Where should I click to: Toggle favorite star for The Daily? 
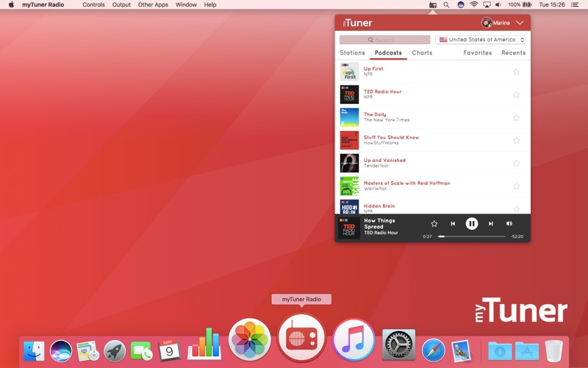516,118
